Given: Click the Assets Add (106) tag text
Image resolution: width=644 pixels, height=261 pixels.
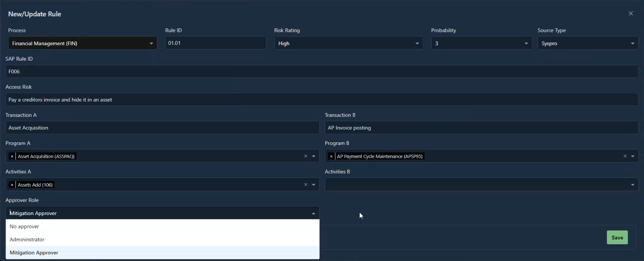Looking at the screenshot, I should click(35, 184).
